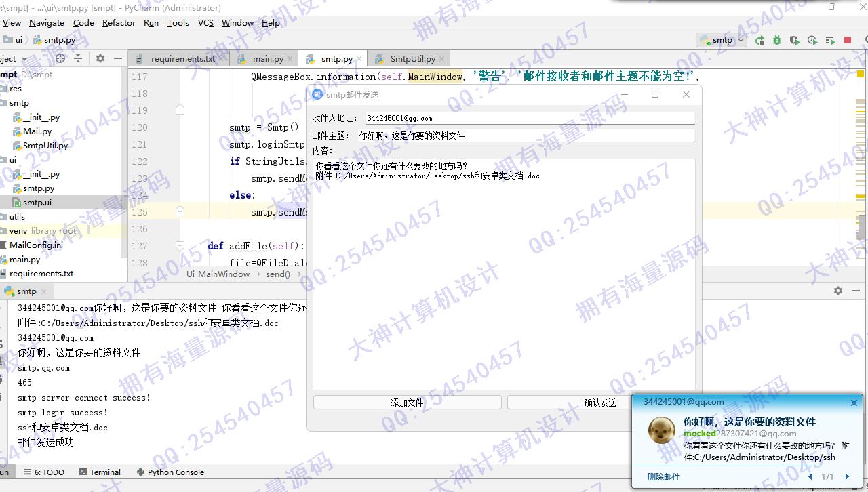Open the Project view dropdown arrow
This screenshot has width=868, height=492.
(x=24, y=59)
